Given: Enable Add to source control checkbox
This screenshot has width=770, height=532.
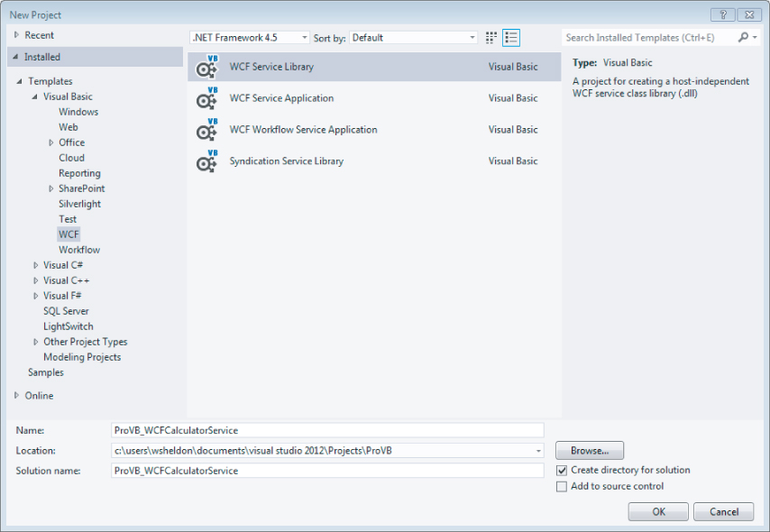Looking at the screenshot, I should pyautogui.click(x=562, y=486).
